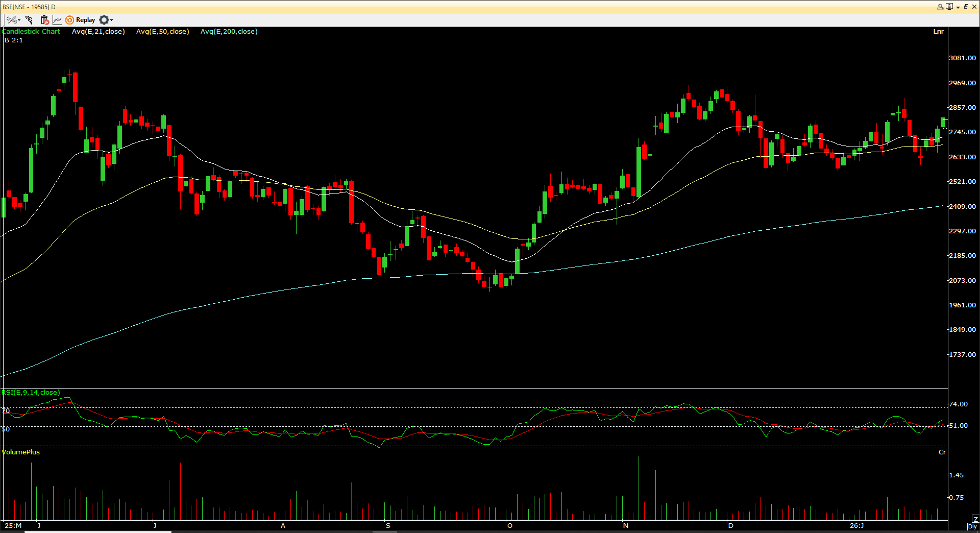The height and width of the screenshot is (533, 980).
Task: Open the crosshair pointer tool
Action: 29,20
